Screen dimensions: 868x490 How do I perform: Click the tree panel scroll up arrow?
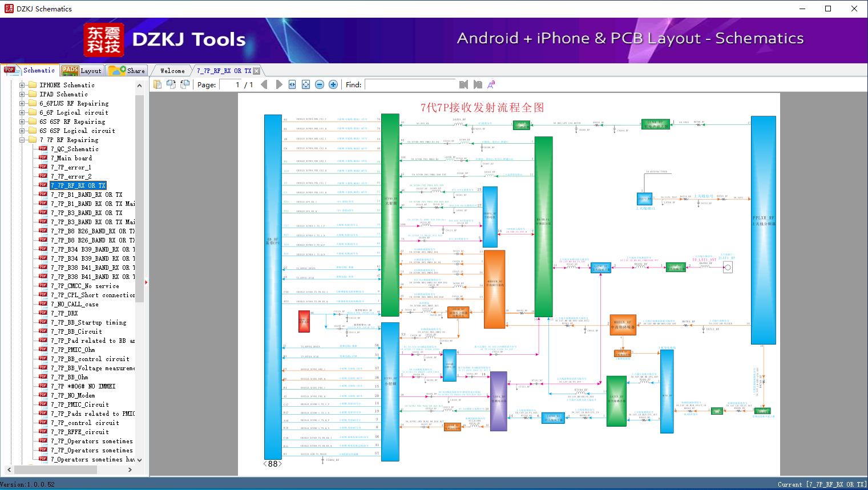139,86
